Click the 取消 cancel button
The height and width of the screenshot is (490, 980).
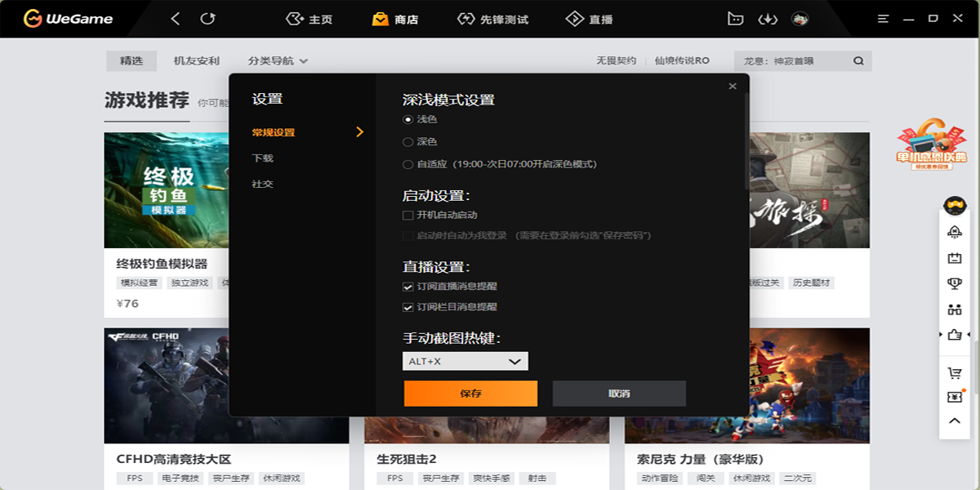(619, 394)
